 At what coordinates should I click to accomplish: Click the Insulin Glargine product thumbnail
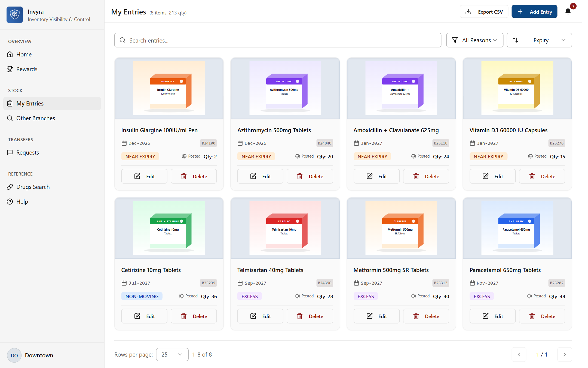(x=169, y=88)
